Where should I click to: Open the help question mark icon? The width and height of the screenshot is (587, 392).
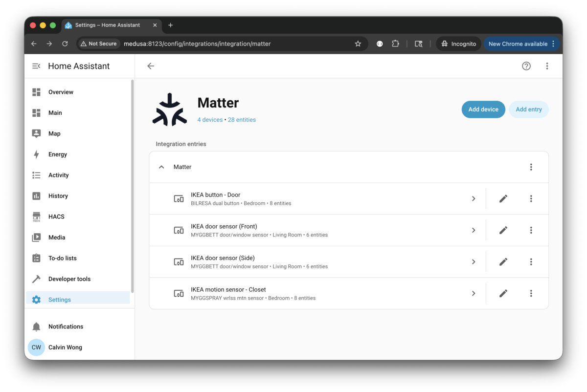click(x=526, y=66)
